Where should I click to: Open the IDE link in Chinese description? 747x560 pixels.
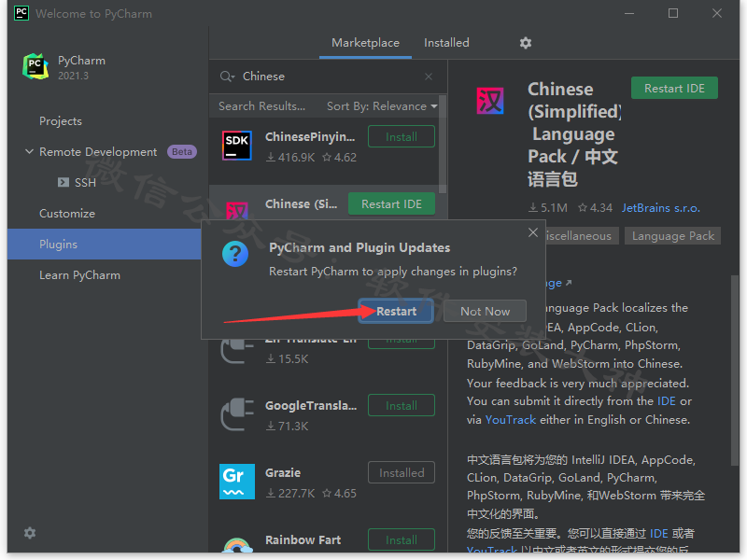click(x=659, y=533)
